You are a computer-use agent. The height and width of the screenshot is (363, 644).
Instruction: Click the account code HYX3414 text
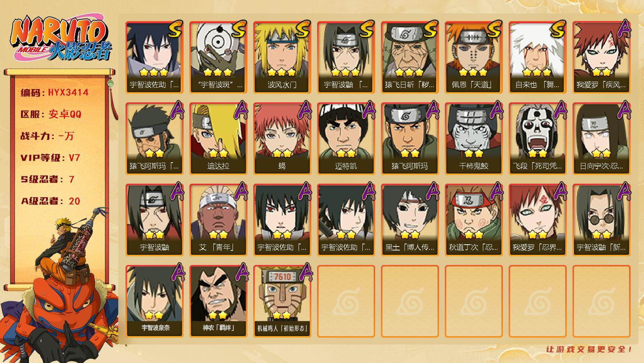(x=54, y=93)
